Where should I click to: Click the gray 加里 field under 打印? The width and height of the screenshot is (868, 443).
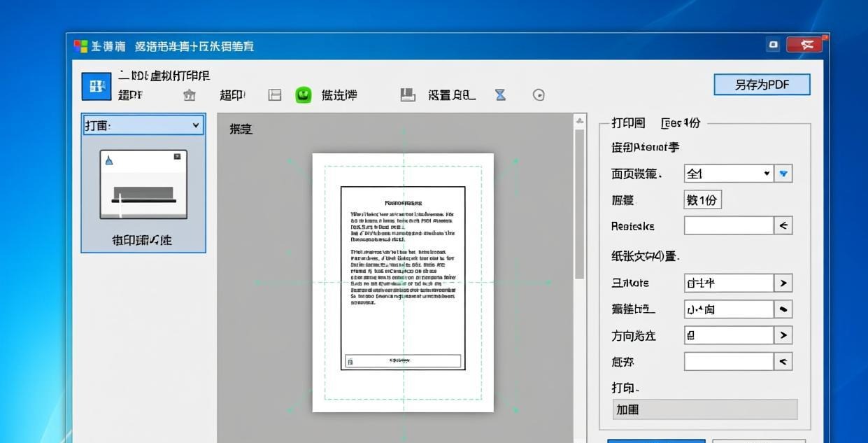pos(705,409)
